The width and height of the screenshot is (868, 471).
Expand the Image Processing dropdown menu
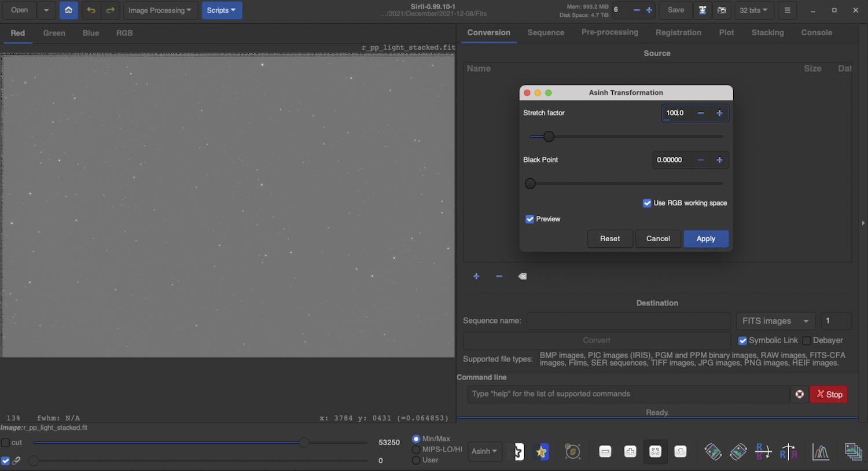tap(159, 10)
